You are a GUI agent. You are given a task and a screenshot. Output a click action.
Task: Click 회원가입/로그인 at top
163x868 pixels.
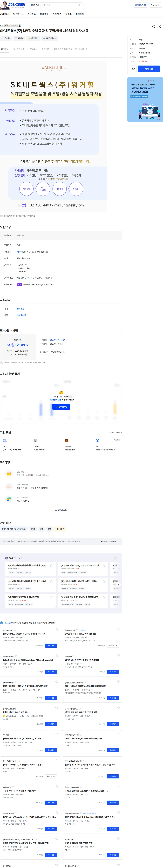pyautogui.click(x=141, y=5)
